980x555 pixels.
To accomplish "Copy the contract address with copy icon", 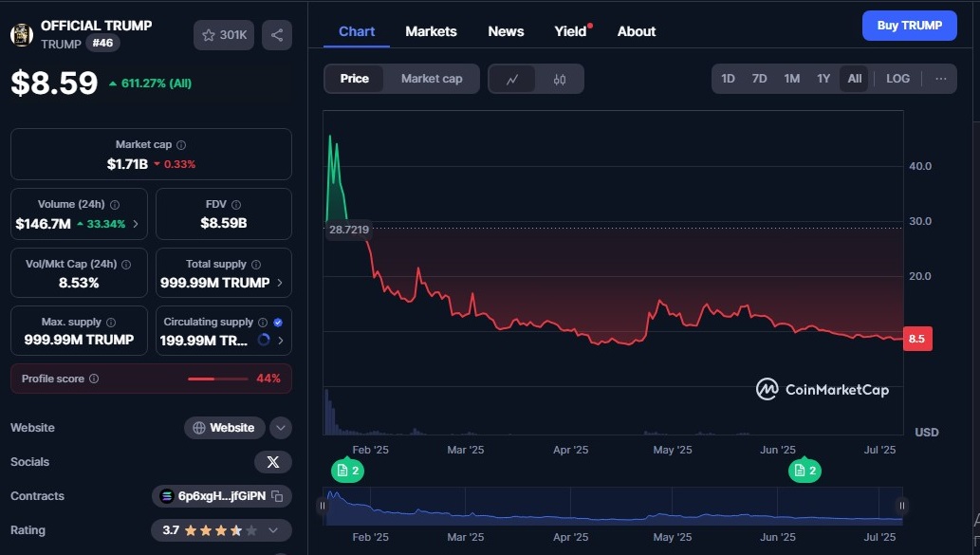I will [278, 496].
